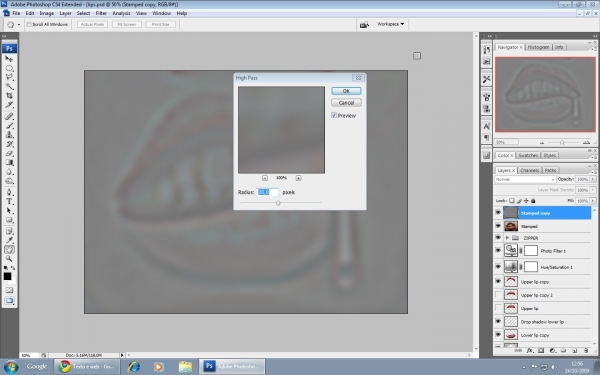Open the Workspace dropdown
Screen dimensions: 600x375
390,24
